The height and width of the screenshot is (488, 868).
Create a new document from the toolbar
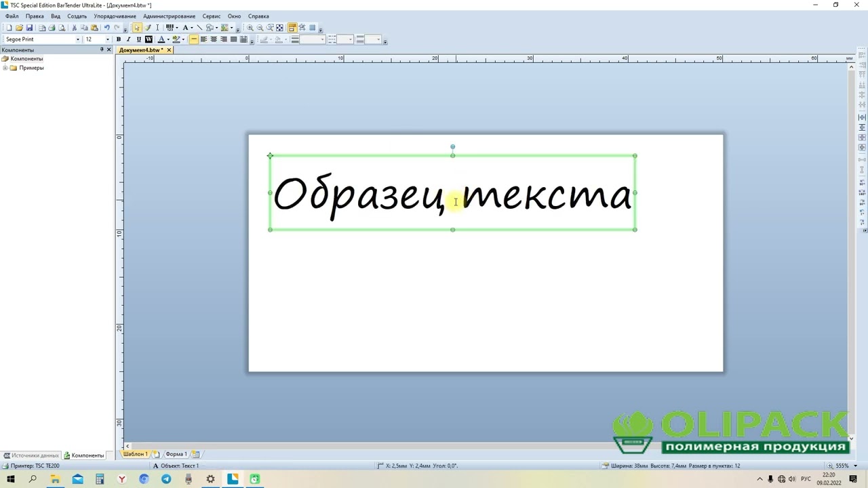[x=9, y=28]
